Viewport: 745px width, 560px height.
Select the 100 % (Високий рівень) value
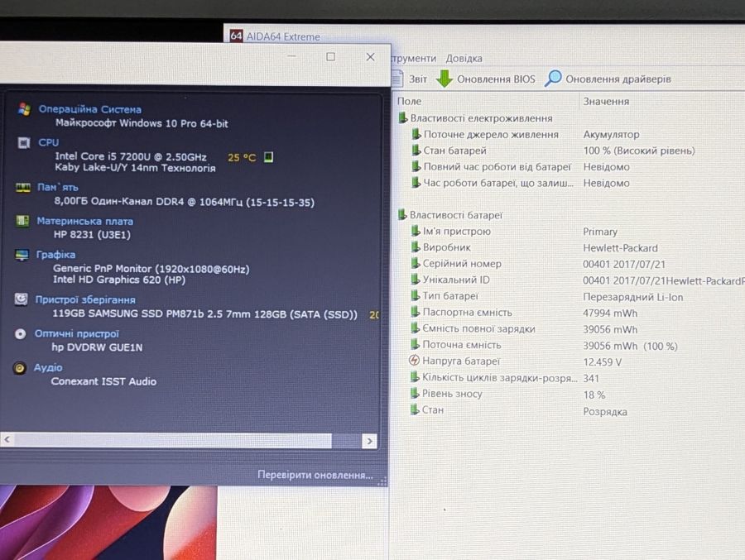click(x=638, y=151)
